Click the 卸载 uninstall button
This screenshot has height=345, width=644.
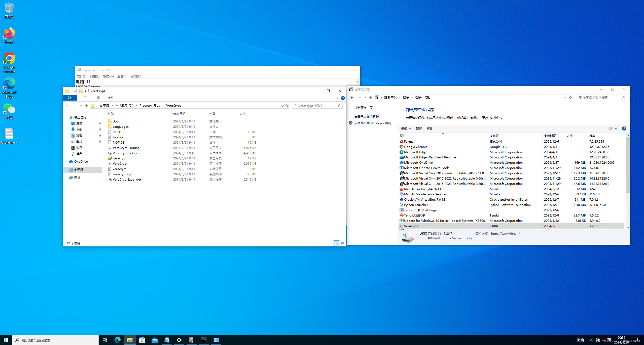point(419,128)
